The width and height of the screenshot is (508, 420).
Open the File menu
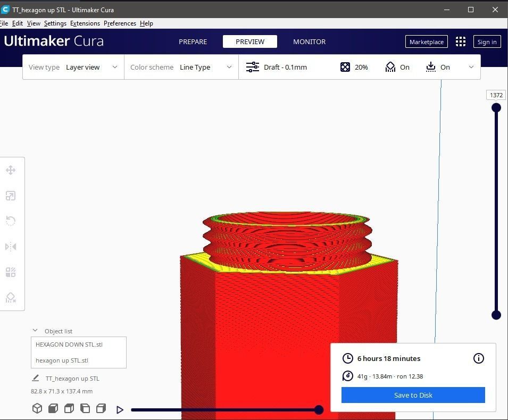[x=4, y=23]
